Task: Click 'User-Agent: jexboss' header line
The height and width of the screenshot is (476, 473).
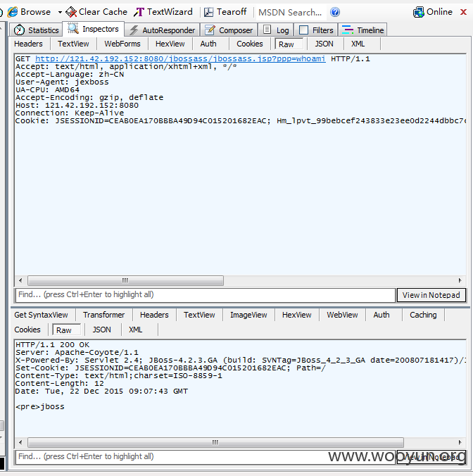Action: [x=62, y=82]
